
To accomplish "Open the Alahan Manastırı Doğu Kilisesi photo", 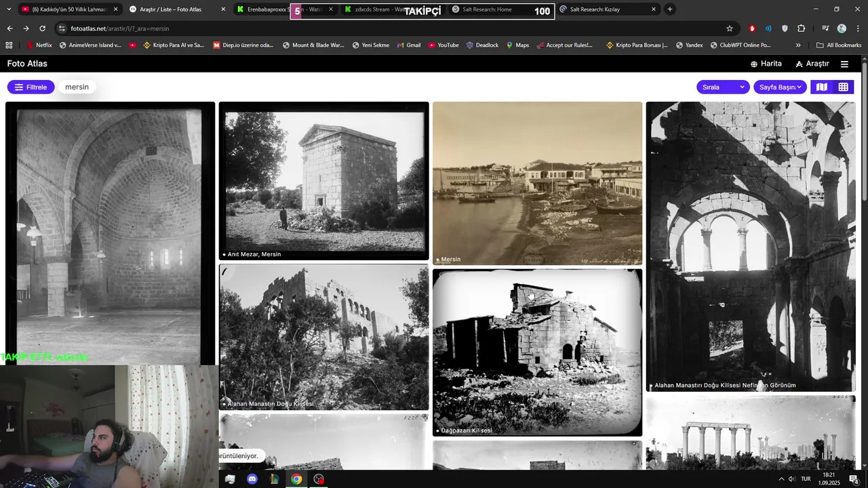I will coord(323,338).
